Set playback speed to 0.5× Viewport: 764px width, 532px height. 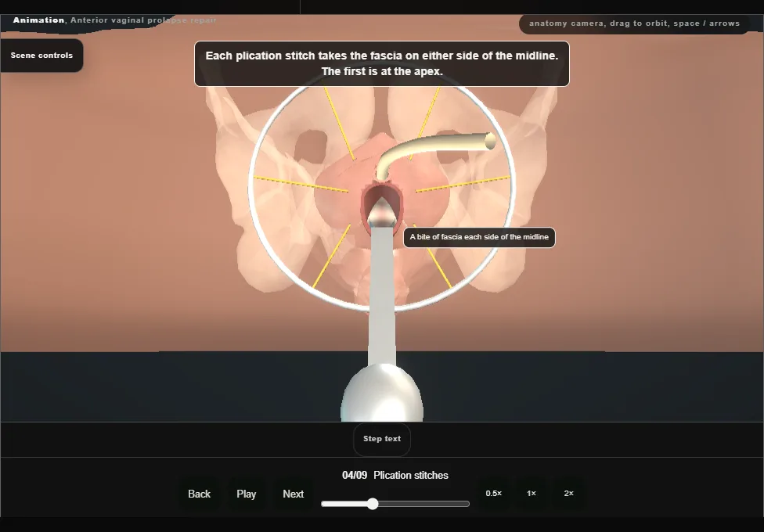494,494
